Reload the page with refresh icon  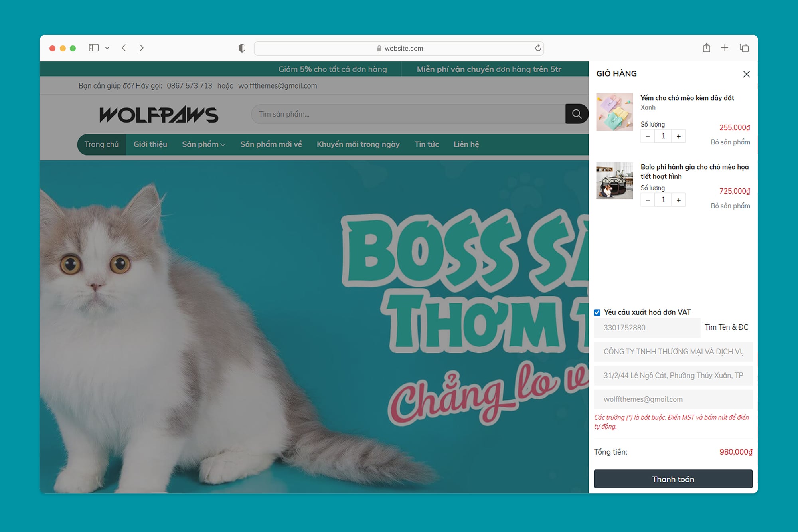click(538, 48)
